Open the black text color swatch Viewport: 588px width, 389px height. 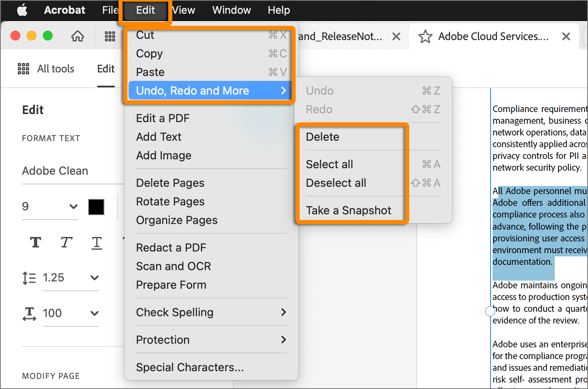tap(96, 207)
